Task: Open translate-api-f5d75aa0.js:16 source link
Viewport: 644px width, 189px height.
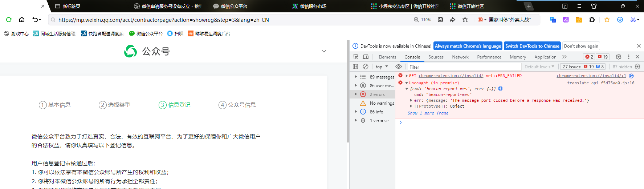Action: point(601,83)
